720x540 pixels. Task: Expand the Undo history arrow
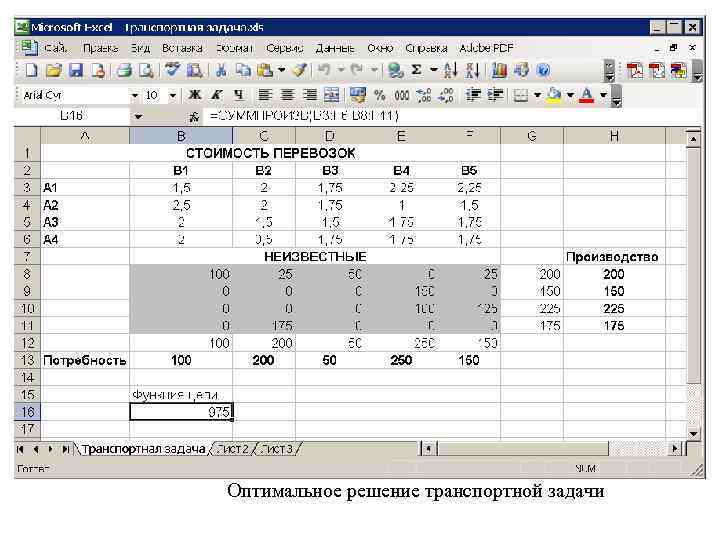coord(341,70)
